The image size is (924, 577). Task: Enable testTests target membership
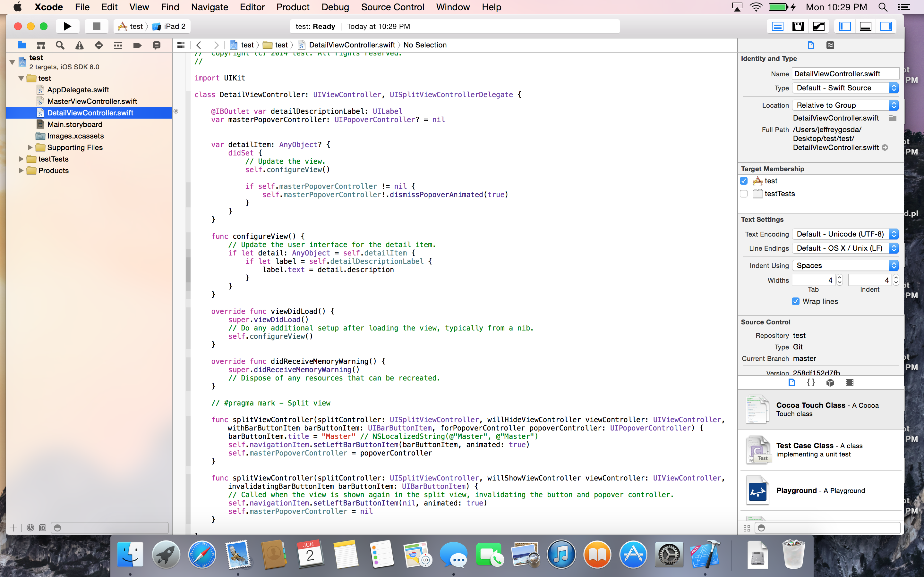(x=744, y=194)
